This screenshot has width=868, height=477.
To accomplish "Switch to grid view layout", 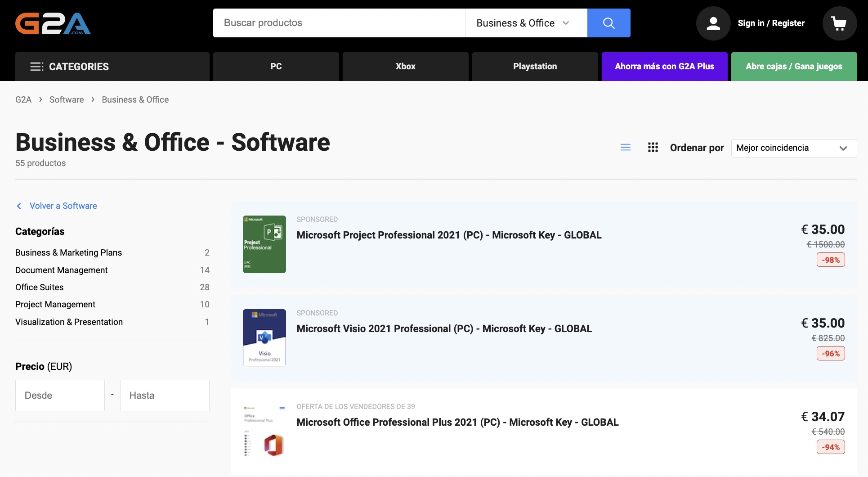I will (653, 148).
